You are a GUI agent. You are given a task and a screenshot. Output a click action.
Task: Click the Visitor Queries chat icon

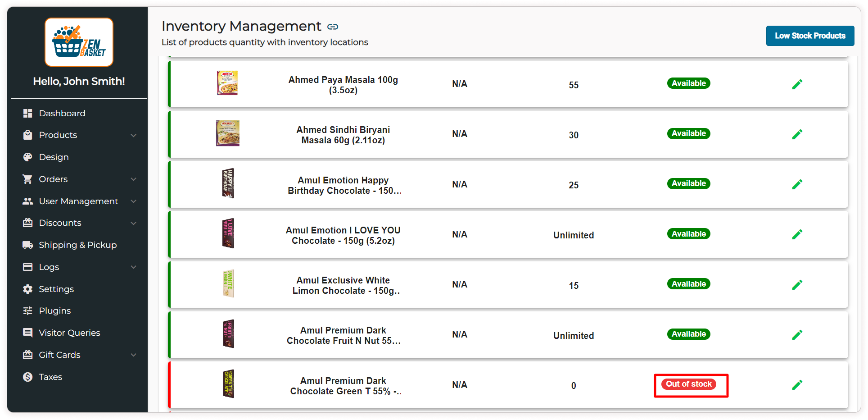click(27, 333)
